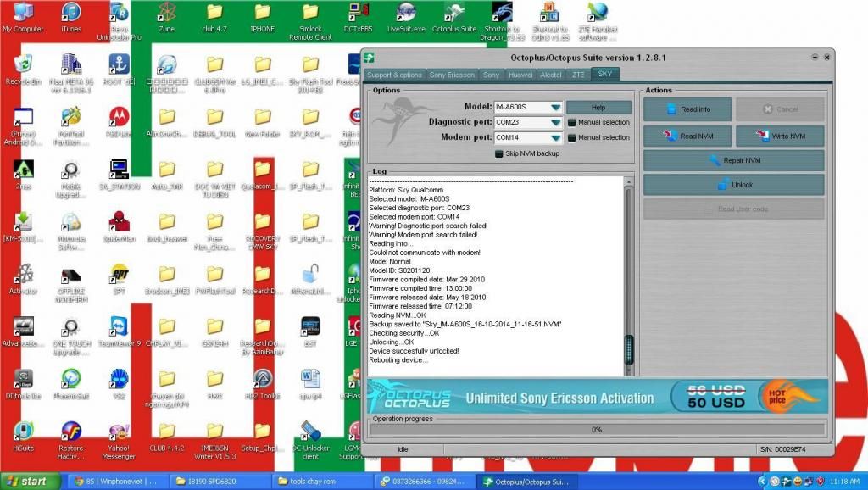Click the Help button
Viewport: 868px width, 490px height.
[x=598, y=108]
